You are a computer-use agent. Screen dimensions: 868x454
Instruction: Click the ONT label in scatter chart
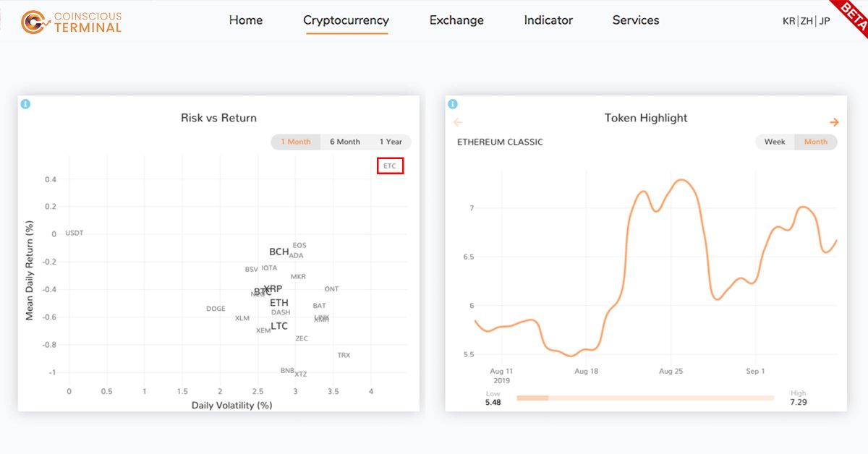point(331,289)
